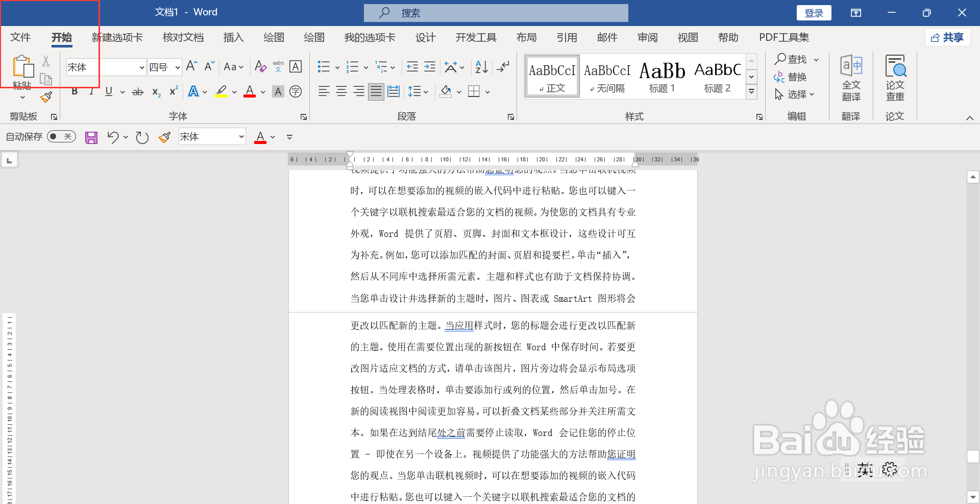This screenshot has width=980, height=504.
Task: Open the paper plagiarism check tool
Action: click(x=895, y=78)
